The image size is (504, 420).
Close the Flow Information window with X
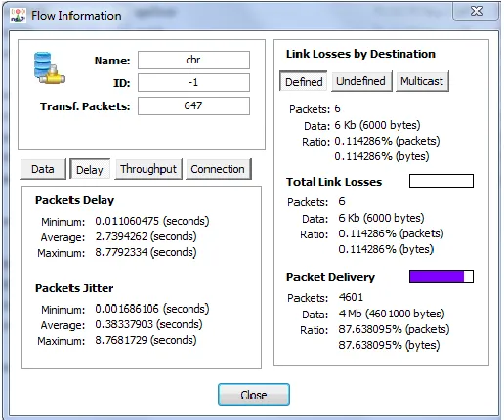tap(476, 12)
